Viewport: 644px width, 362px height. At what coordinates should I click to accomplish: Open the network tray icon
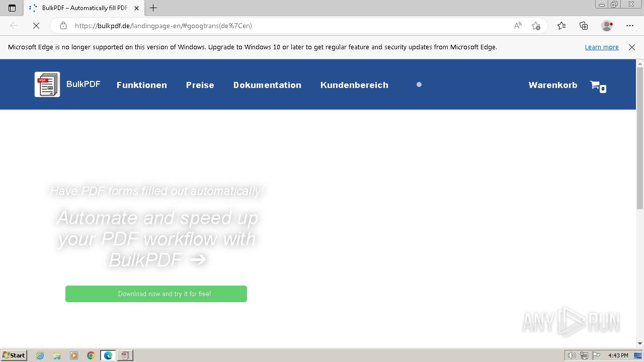[584, 355]
